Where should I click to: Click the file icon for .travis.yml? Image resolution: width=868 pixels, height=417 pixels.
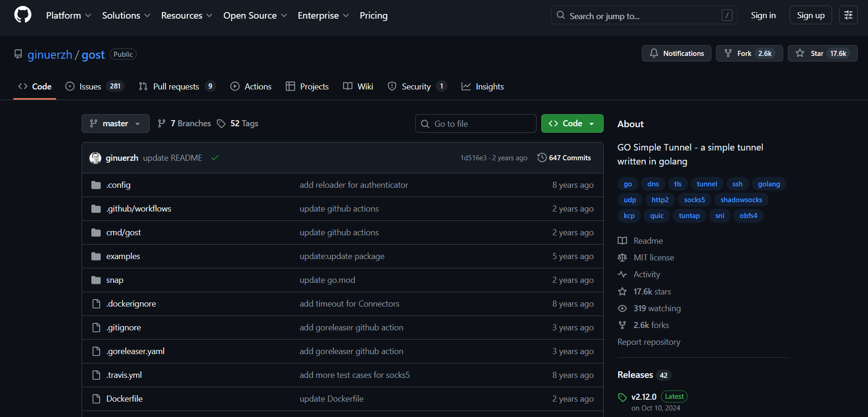[96, 375]
